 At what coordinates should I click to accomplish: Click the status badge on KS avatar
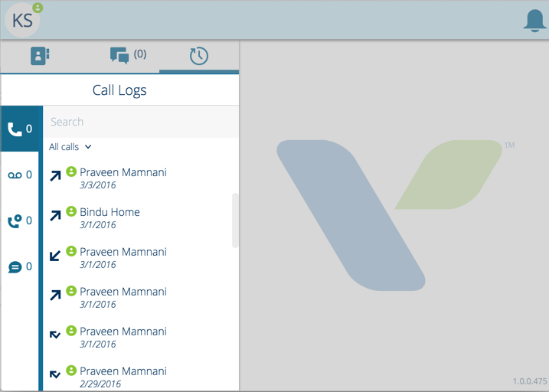38,8
